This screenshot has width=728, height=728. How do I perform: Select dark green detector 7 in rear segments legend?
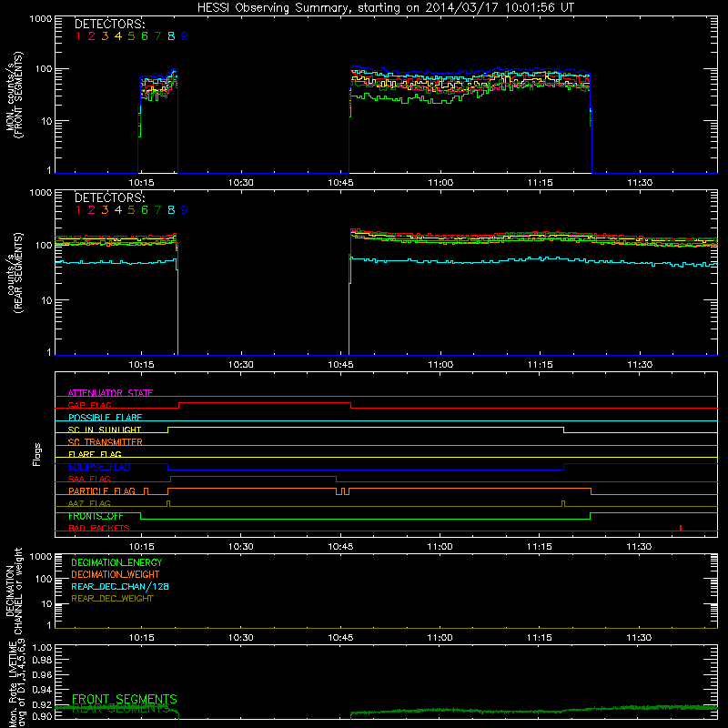157,210
